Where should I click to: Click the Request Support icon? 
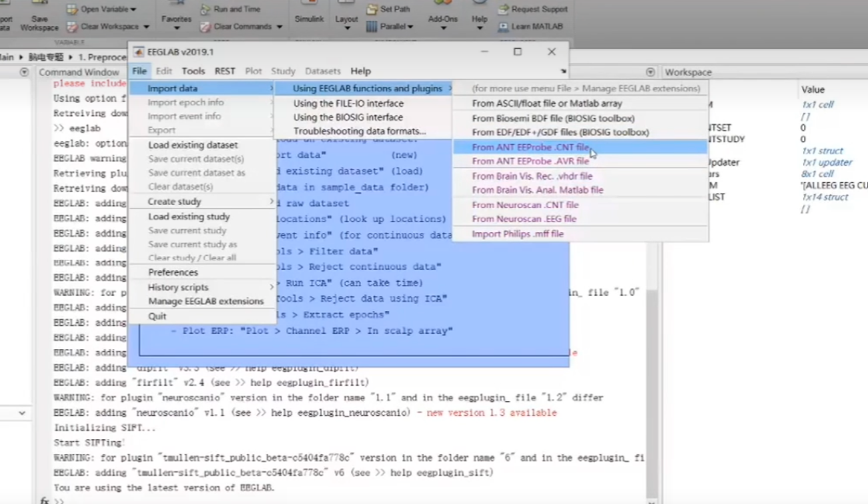click(503, 9)
